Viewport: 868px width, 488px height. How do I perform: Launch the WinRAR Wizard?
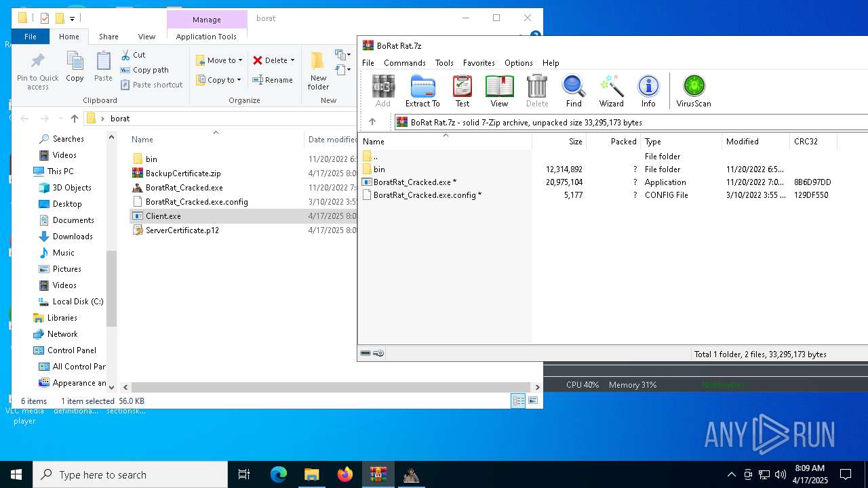click(611, 91)
